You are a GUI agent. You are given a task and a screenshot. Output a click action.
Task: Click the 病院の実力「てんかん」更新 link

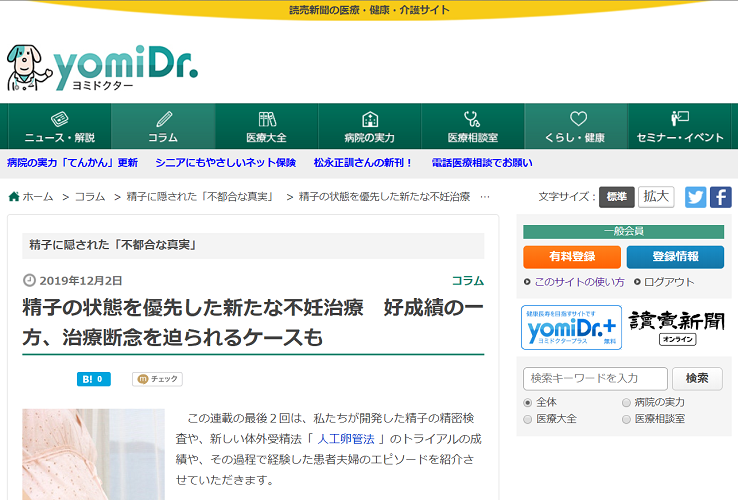[x=72, y=163]
